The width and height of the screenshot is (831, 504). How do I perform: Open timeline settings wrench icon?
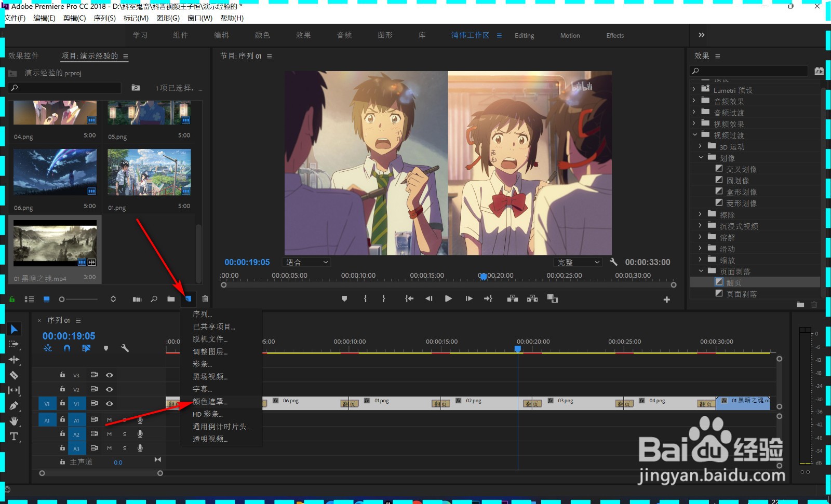[x=125, y=348]
